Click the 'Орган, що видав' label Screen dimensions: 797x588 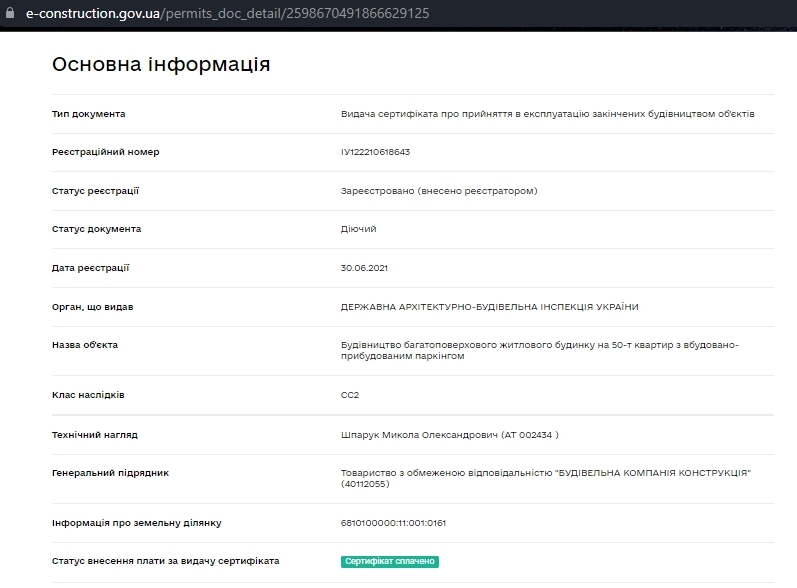tap(93, 307)
